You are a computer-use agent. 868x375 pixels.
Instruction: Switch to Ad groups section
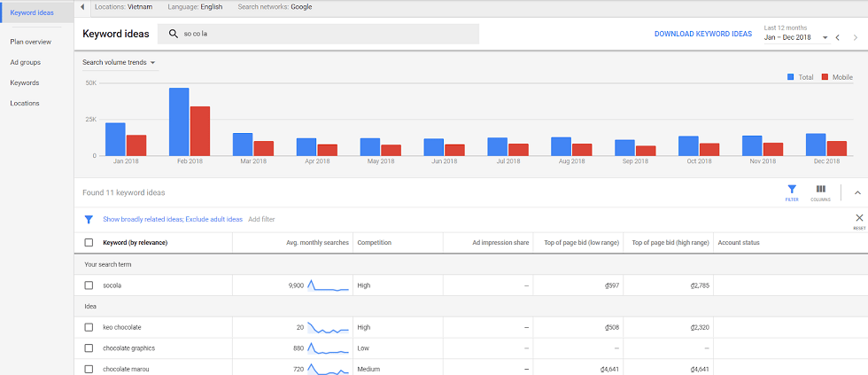click(25, 62)
